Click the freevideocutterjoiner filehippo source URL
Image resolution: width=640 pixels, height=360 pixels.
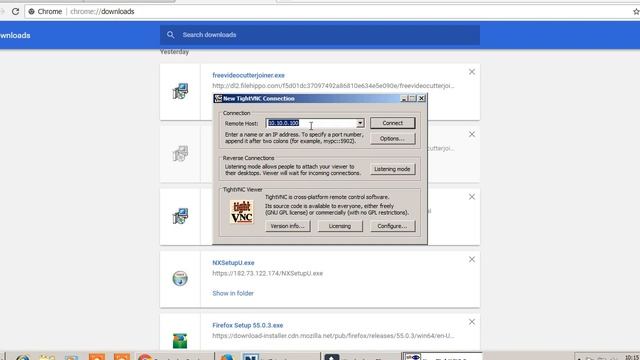coord(333,86)
